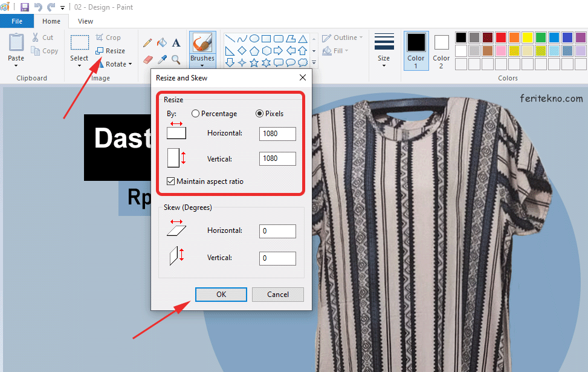
Task: Pick the Cloud callout shape
Action: 303,63
